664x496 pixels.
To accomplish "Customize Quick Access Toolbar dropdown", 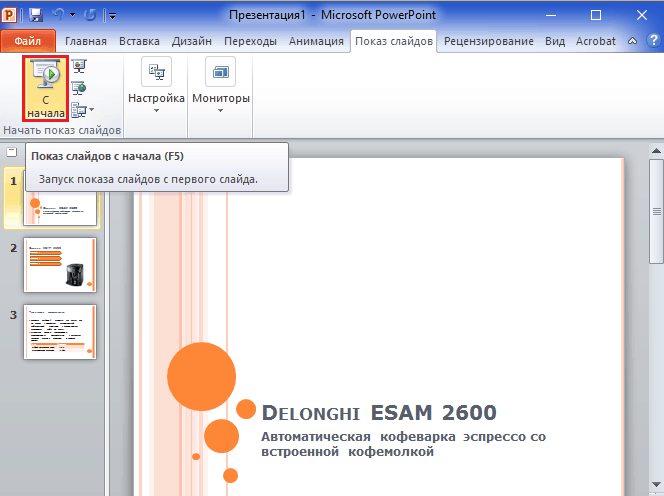I will [112, 16].
